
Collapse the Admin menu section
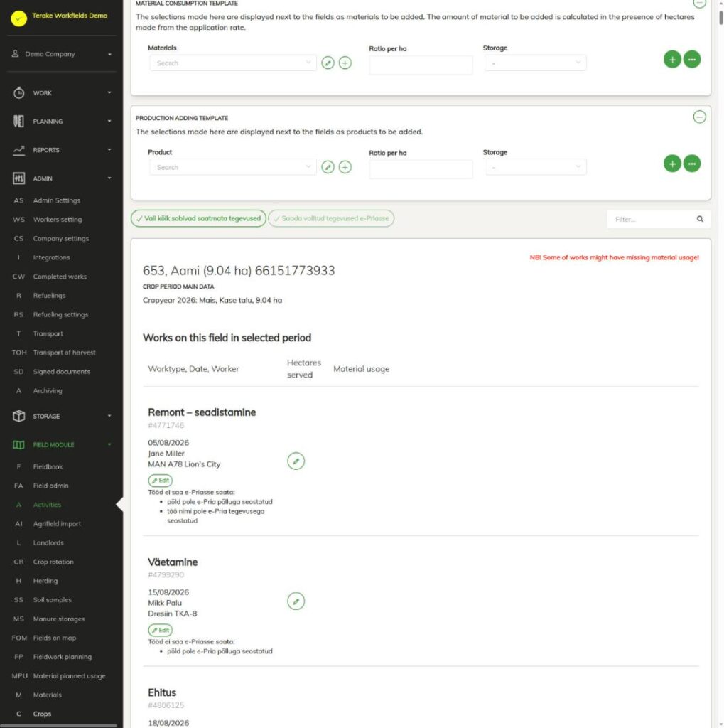click(61, 178)
